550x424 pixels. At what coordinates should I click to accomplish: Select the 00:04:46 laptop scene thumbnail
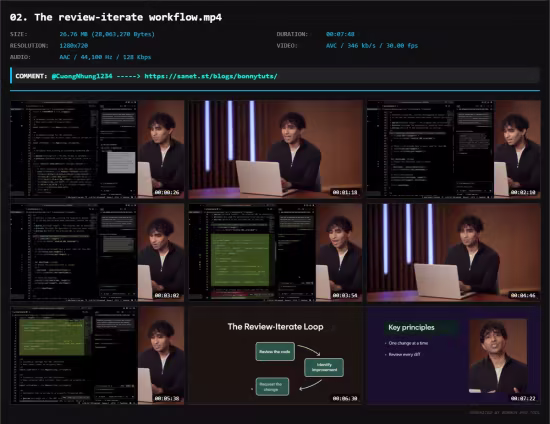pos(454,253)
